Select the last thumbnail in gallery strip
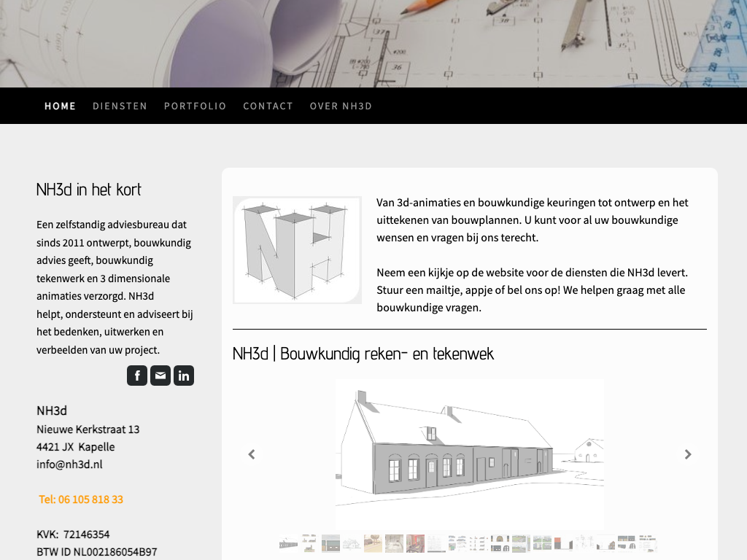This screenshot has height=560, width=747. click(648, 543)
